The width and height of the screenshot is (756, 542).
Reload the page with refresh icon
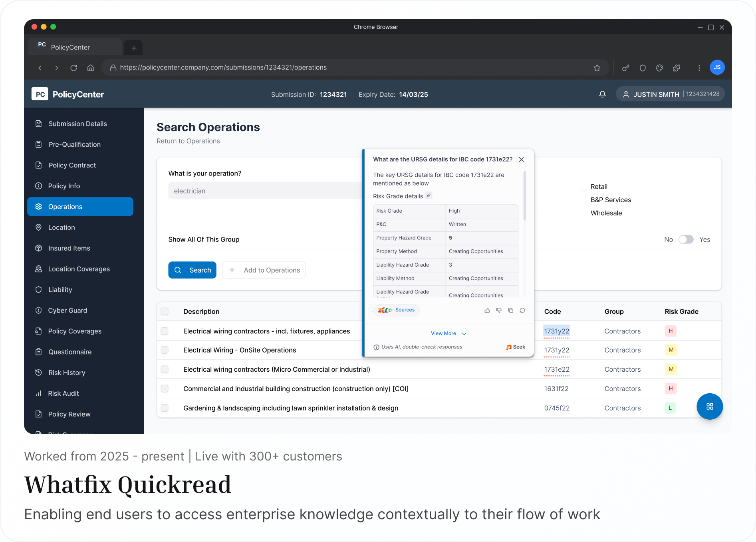pyautogui.click(x=73, y=68)
